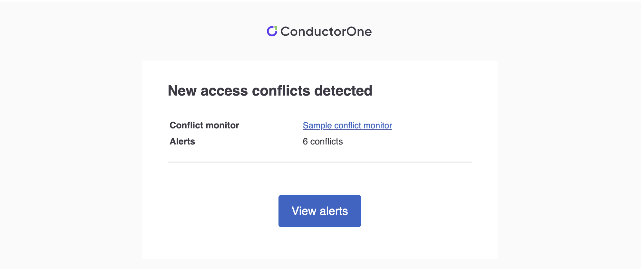Click the ConductorOne header branding
Viewport: 644px width, 269px height.
[x=320, y=31]
